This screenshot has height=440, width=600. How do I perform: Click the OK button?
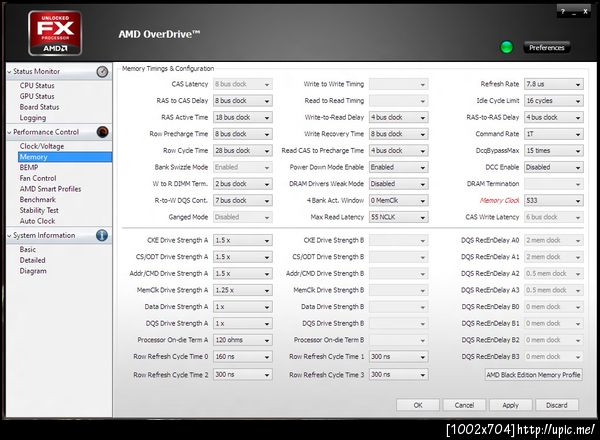pos(417,405)
